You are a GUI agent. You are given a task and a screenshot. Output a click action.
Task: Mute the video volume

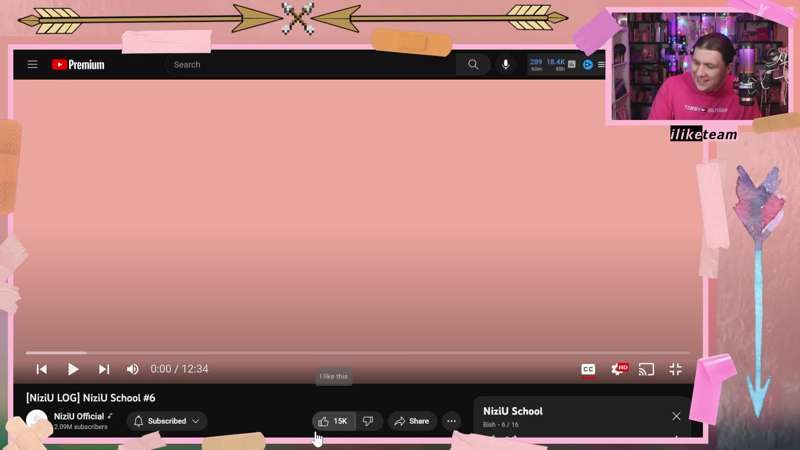pyautogui.click(x=133, y=369)
